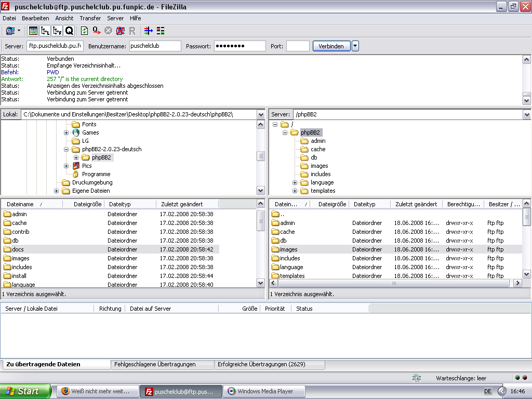Click the reconnect 'R' toolbar icon
532x399 pixels.
(132, 31)
